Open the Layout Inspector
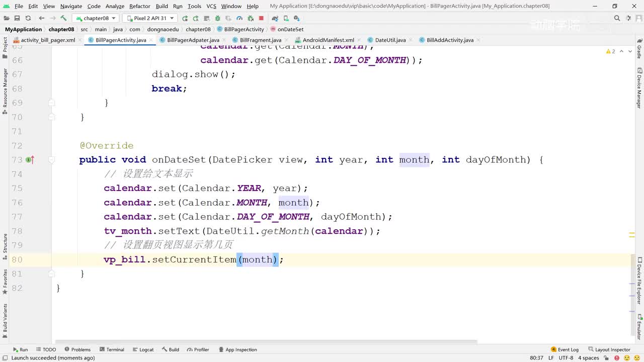 609,349
